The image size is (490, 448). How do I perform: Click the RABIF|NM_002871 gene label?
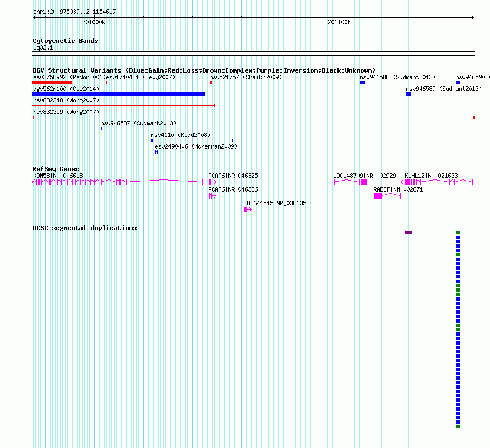click(x=398, y=189)
